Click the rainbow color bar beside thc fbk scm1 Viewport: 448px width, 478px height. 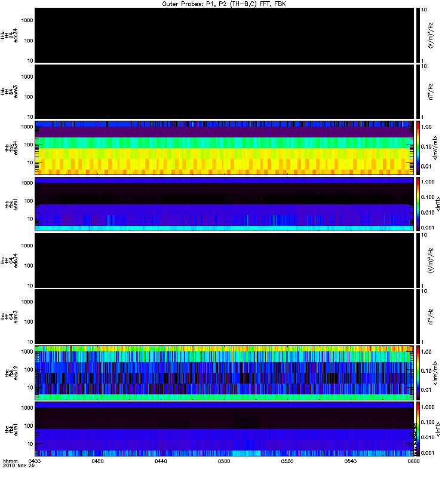418,429
